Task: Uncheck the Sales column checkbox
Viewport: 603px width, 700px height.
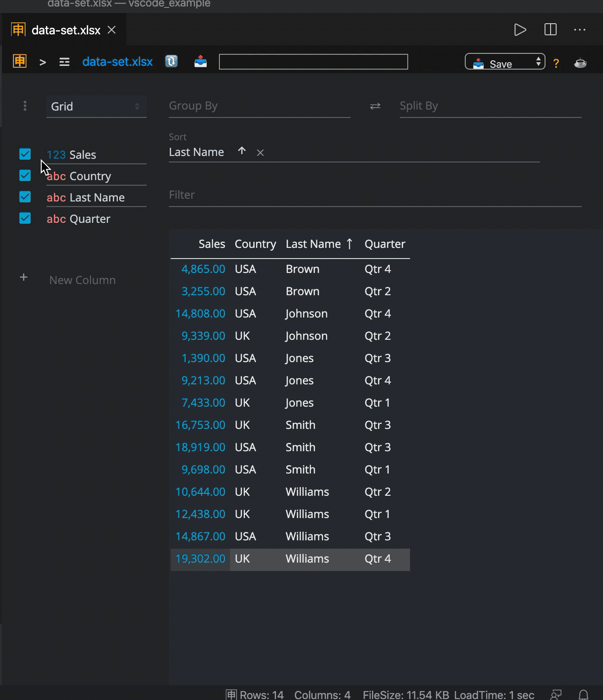Action: 25,154
